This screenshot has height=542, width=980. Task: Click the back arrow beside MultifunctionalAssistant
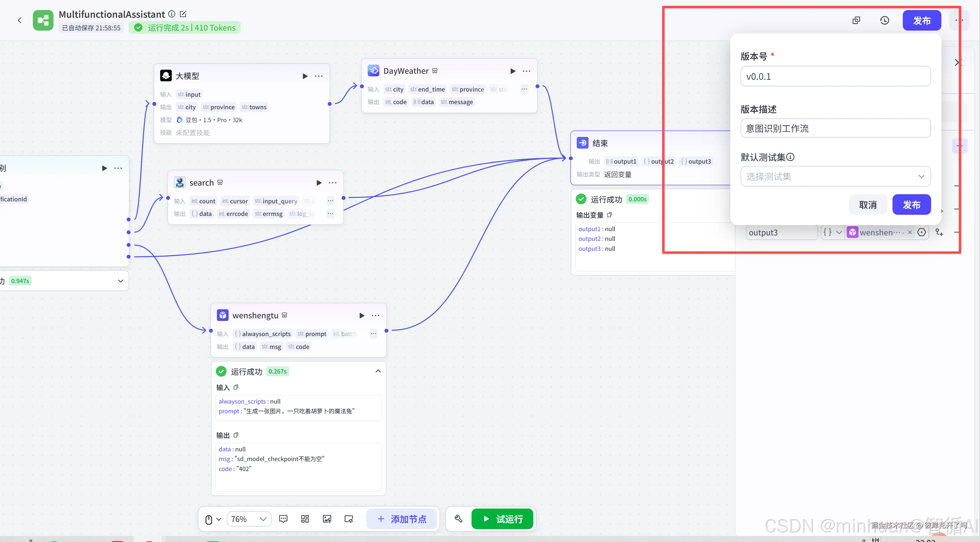19,20
